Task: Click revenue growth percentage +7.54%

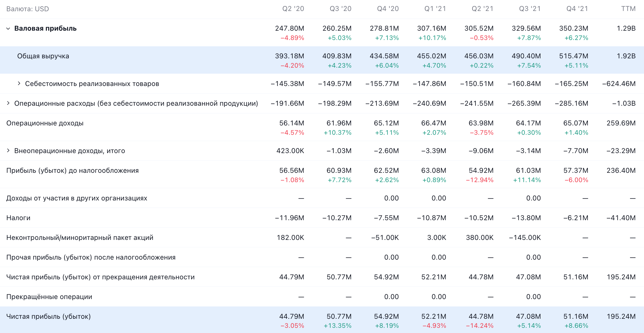Action: point(529,66)
